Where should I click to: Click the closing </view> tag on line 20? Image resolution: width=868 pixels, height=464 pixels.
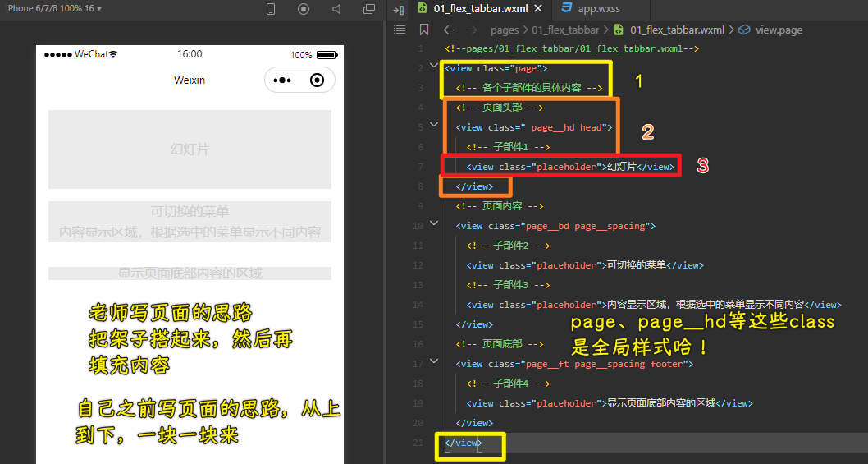[474, 423]
